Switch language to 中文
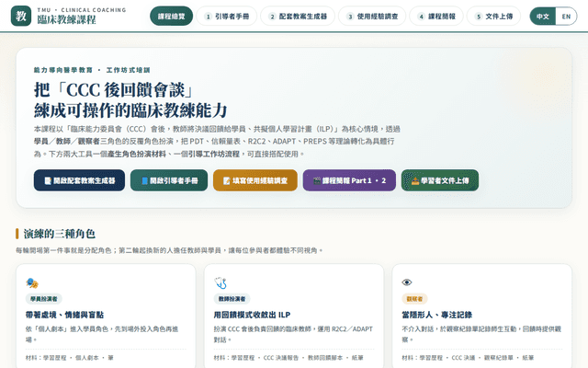 click(543, 17)
